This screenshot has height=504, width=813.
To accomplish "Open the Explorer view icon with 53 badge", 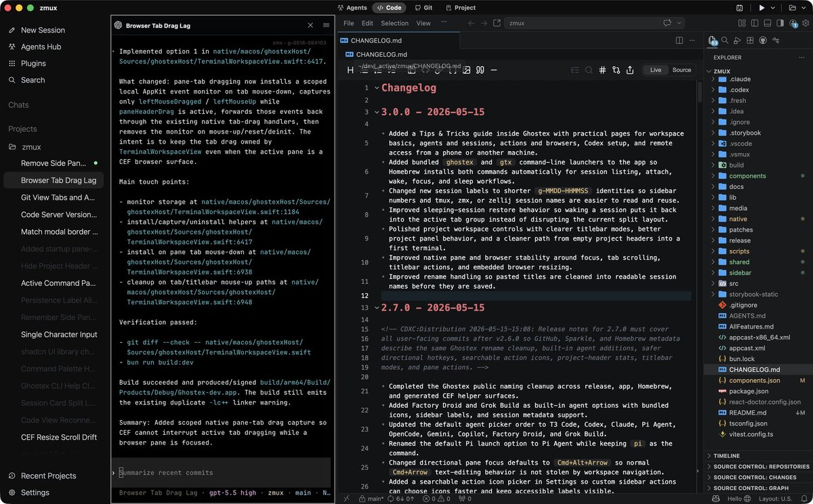I will (712, 41).
